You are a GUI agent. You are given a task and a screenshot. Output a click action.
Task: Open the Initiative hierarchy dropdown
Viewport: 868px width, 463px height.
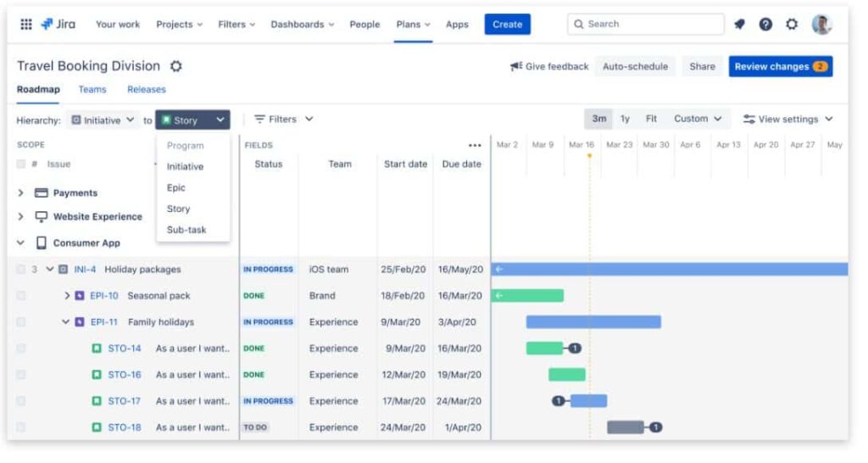(103, 120)
